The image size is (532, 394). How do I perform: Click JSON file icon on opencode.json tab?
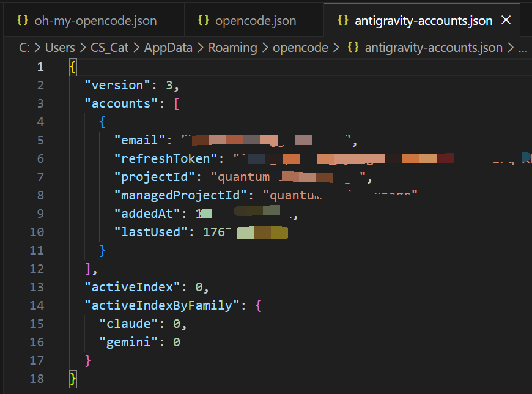tap(204, 20)
